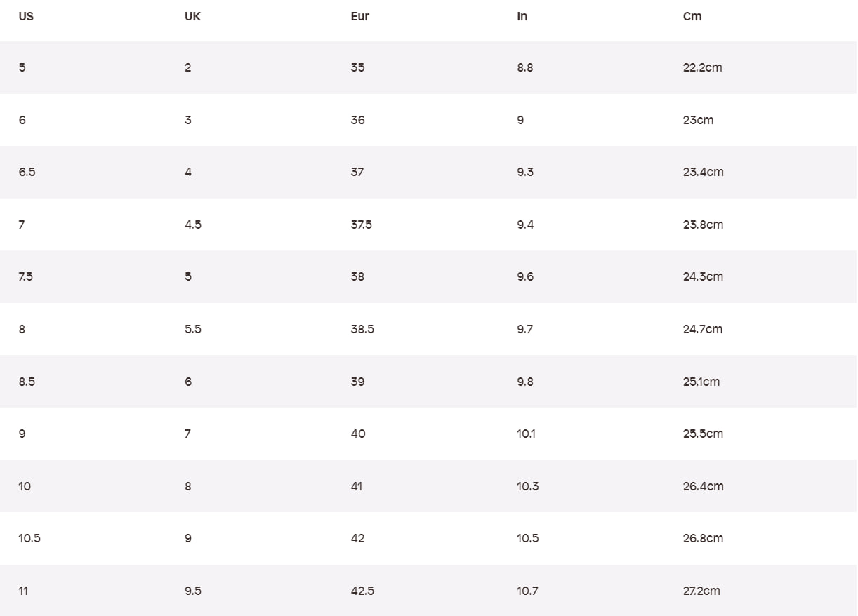
Task: Click Eur size 37.5 cell
Action: pyautogui.click(x=362, y=225)
